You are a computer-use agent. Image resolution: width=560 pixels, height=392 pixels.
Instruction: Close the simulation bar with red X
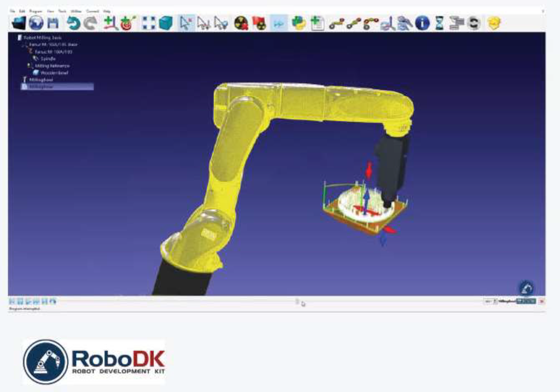tap(542, 302)
